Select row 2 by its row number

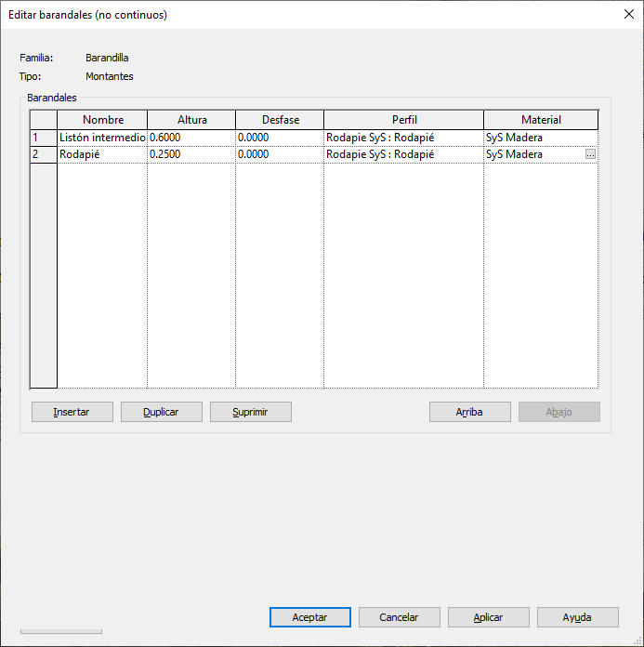point(44,155)
